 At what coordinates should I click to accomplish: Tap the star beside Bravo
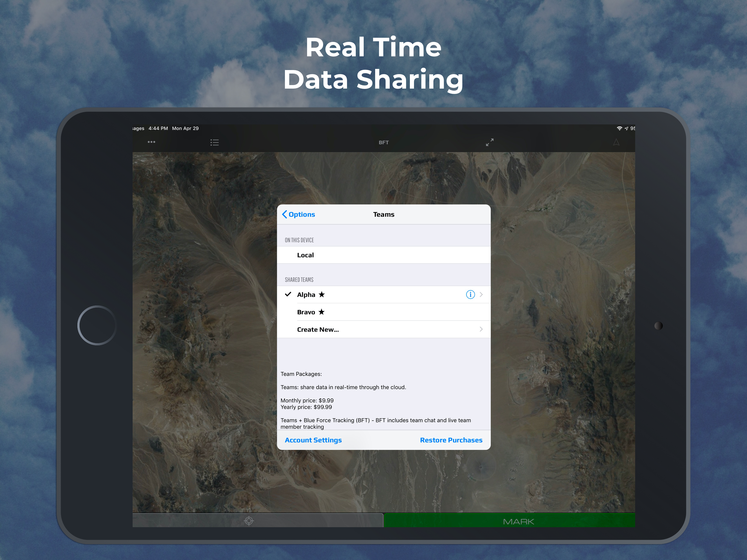(322, 312)
